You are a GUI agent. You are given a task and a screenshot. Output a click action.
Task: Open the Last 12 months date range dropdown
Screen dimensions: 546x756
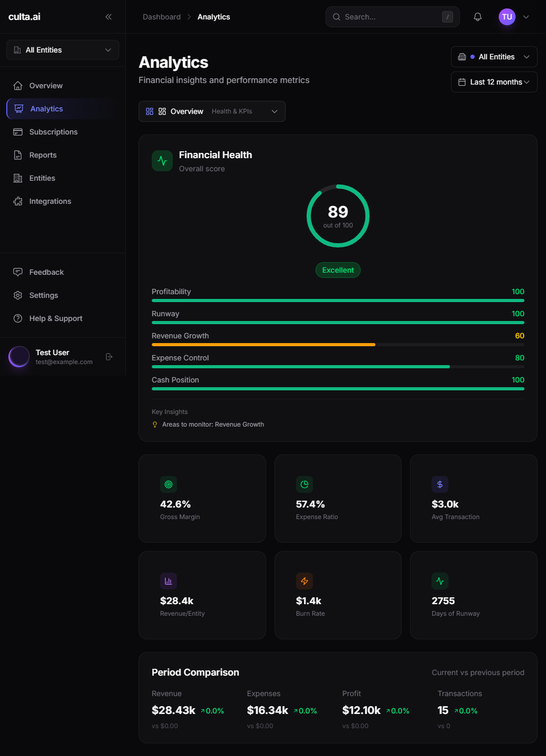(493, 82)
